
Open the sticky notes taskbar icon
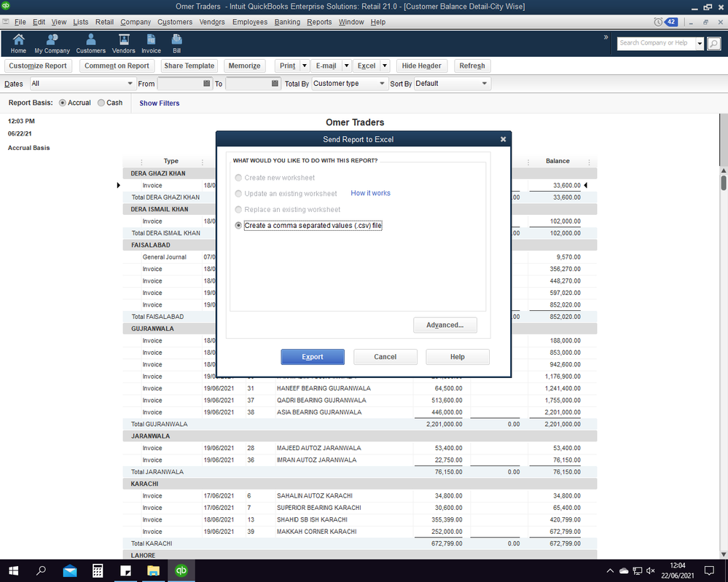pyautogui.click(x=125, y=570)
